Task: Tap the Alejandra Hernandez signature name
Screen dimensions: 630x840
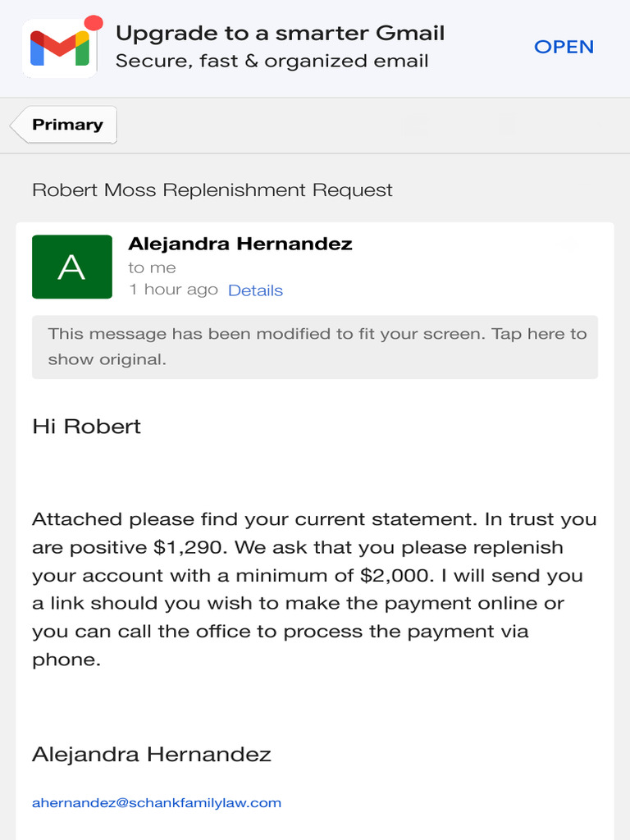Action: point(151,755)
